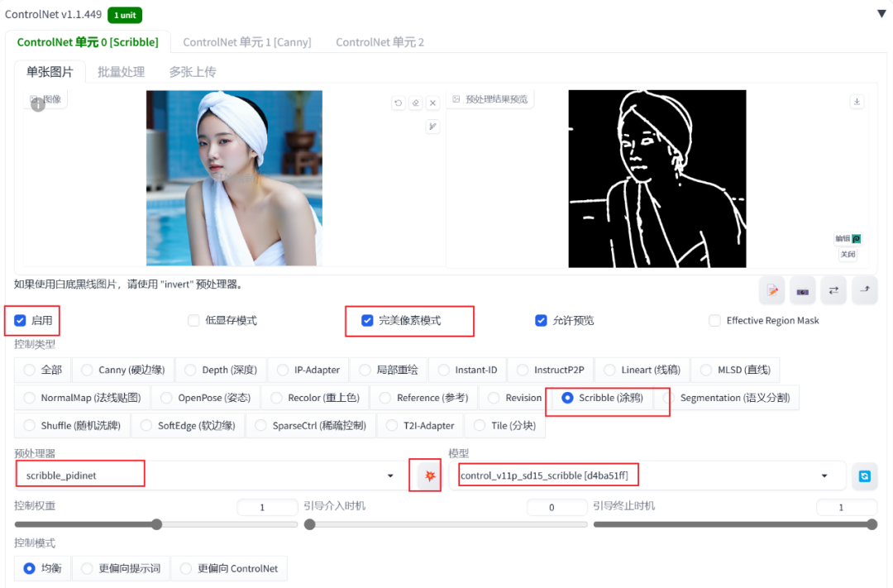The image size is (893, 588).
Task: Click the info icon on the image label
Action: (38, 105)
